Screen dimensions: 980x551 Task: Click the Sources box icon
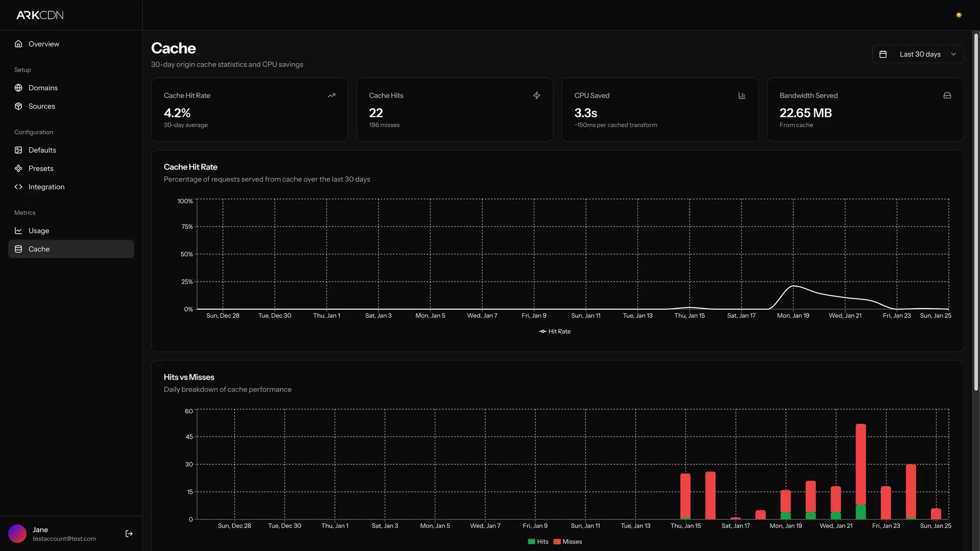[18, 106]
